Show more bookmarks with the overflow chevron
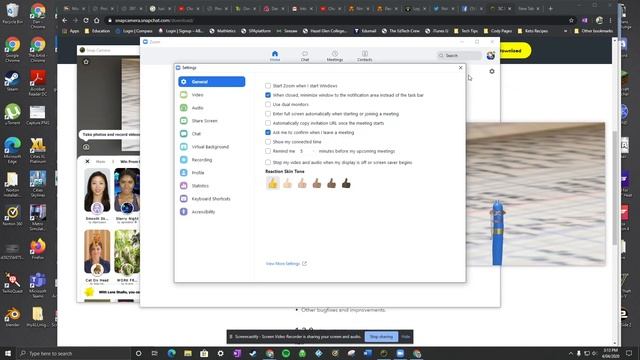 (565, 31)
